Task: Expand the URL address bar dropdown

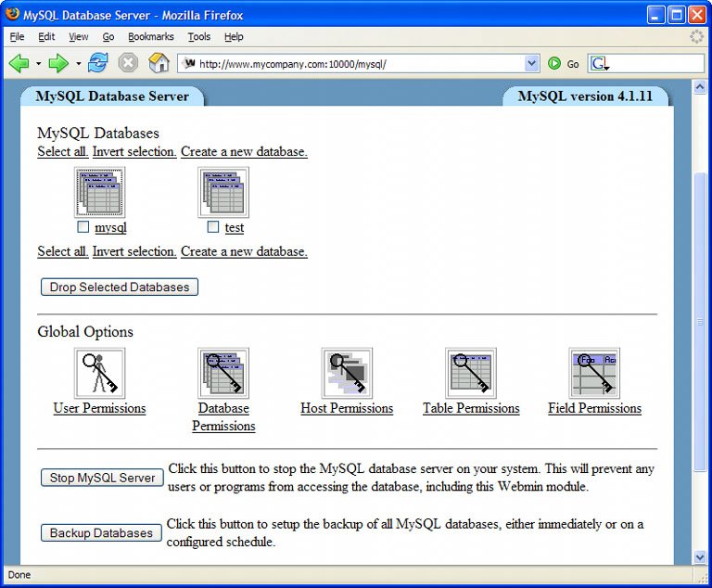Action: [x=531, y=64]
